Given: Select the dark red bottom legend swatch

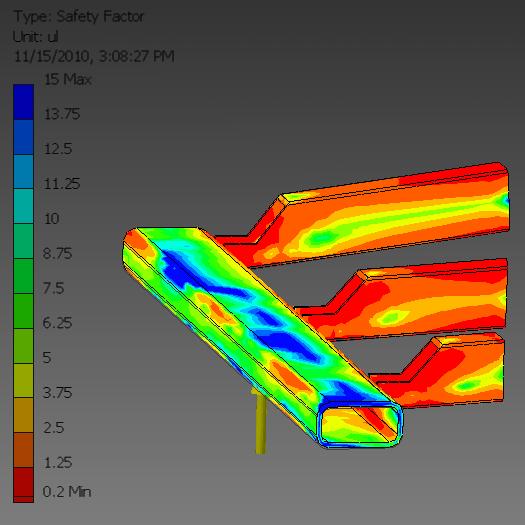Looking at the screenshot, I should click(23, 485).
